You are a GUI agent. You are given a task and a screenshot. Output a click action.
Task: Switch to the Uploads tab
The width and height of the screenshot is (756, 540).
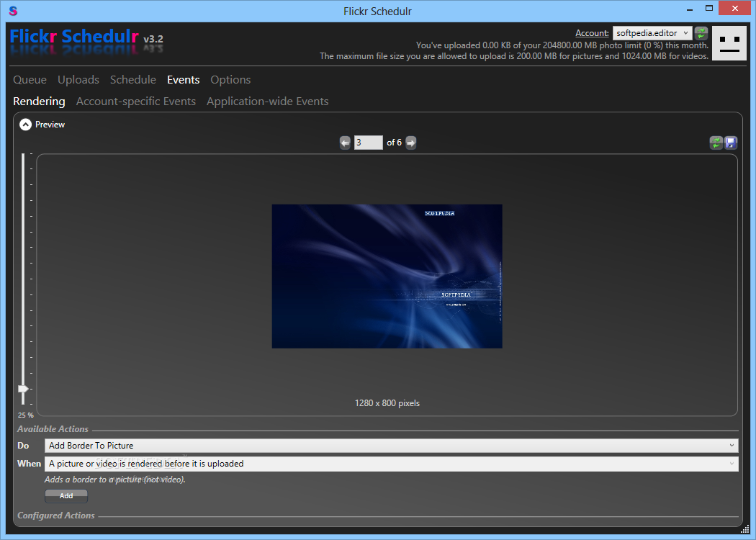click(78, 79)
